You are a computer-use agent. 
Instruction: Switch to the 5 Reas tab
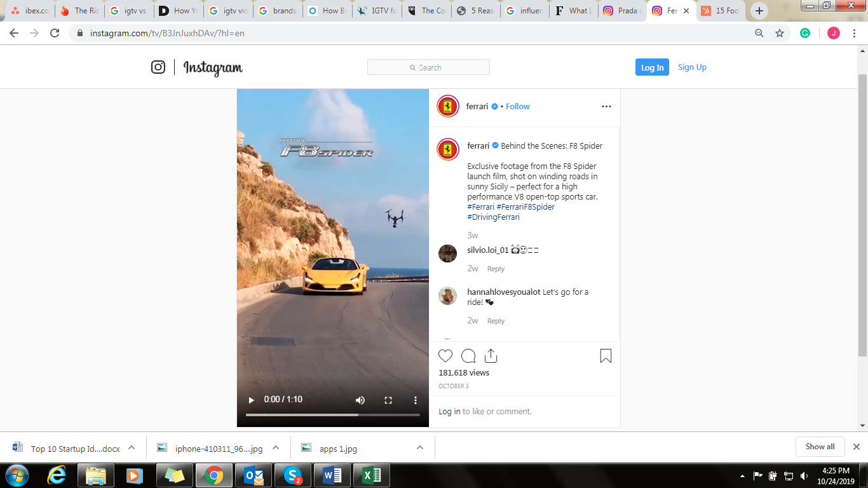tap(476, 11)
